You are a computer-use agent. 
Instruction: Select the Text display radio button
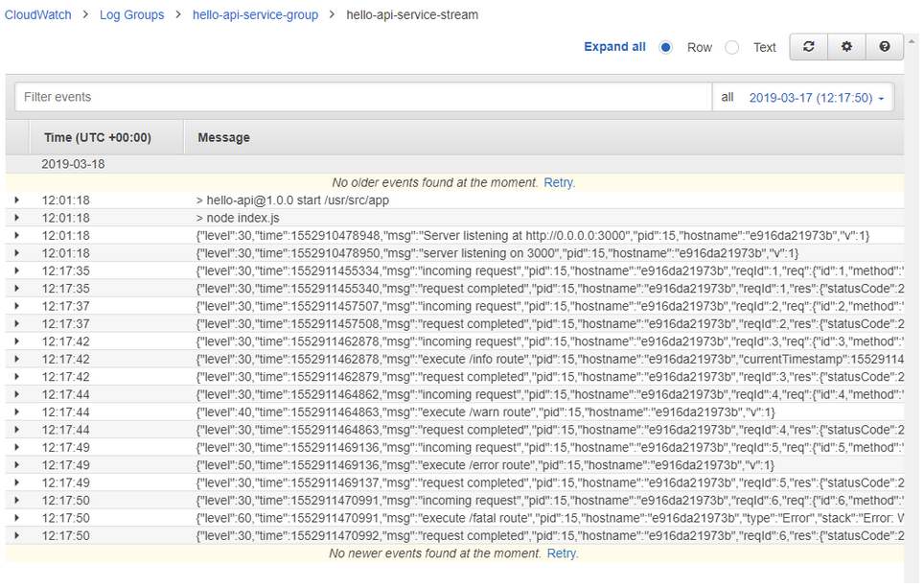click(x=732, y=47)
